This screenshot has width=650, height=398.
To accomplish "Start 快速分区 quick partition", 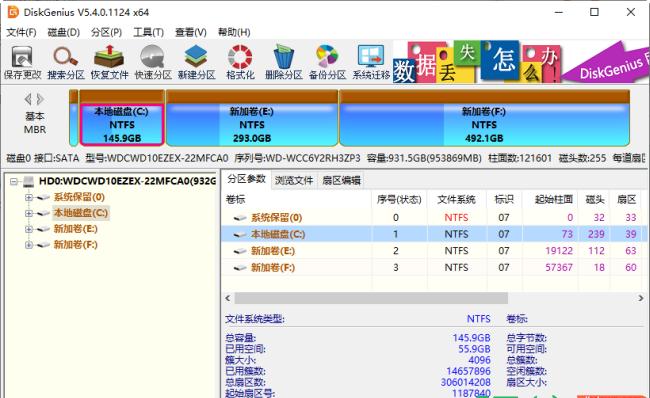I will [x=153, y=63].
